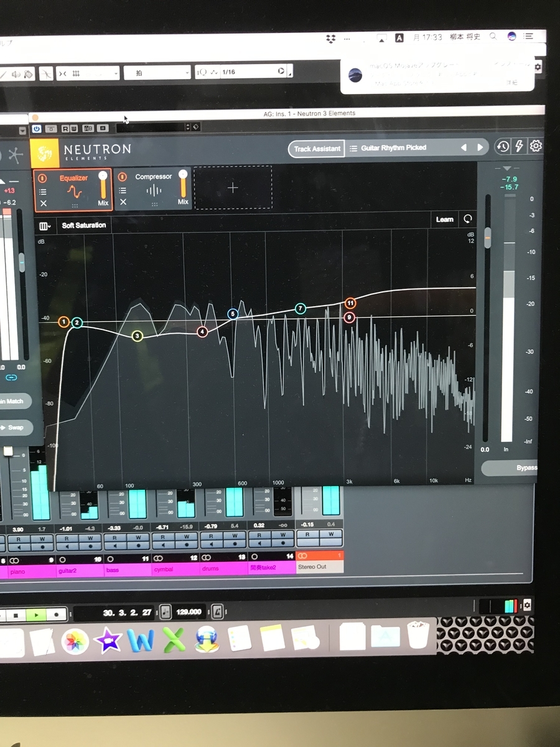The height and width of the screenshot is (747, 560).
Task: Open Microsoft Word from the Dock
Action: point(140,639)
